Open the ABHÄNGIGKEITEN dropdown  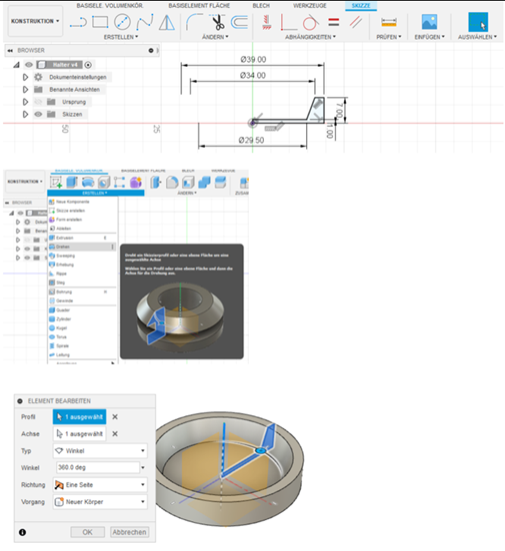(x=310, y=37)
